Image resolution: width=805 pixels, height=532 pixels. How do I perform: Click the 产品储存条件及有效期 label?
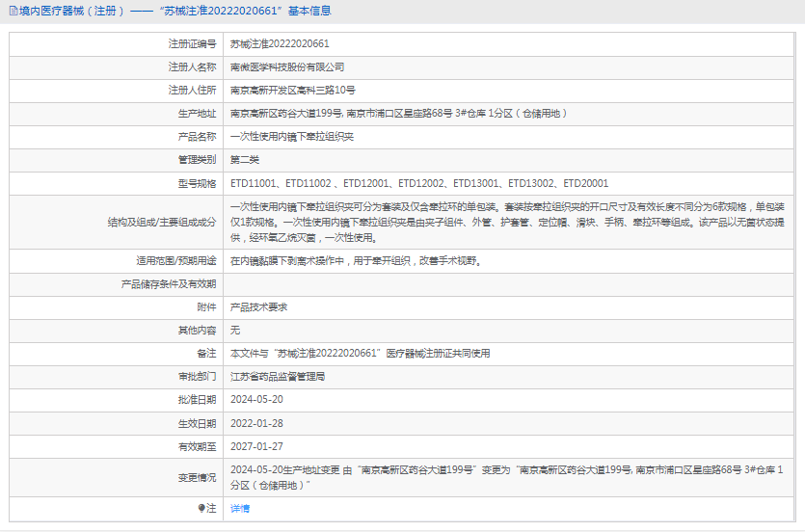click(169, 283)
